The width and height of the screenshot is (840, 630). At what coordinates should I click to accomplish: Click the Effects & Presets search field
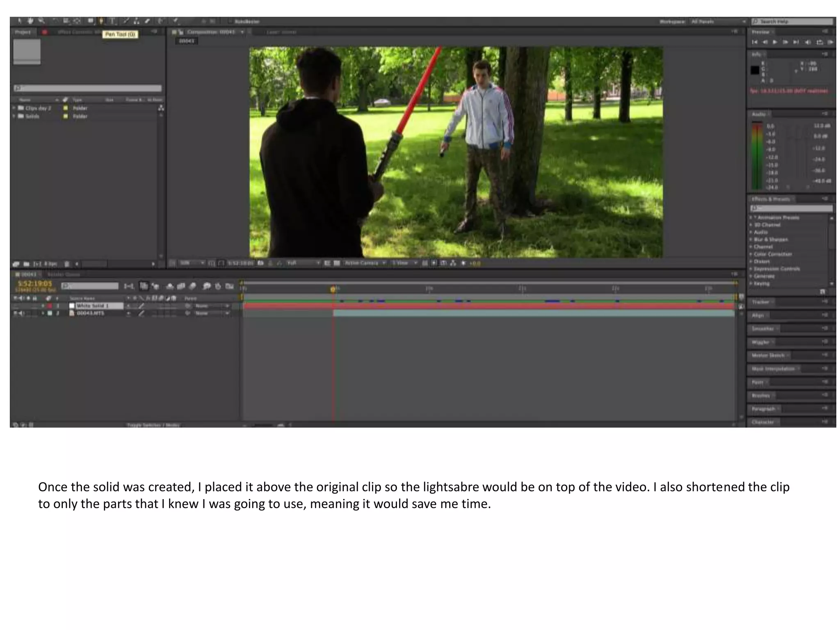click(791, 208)
